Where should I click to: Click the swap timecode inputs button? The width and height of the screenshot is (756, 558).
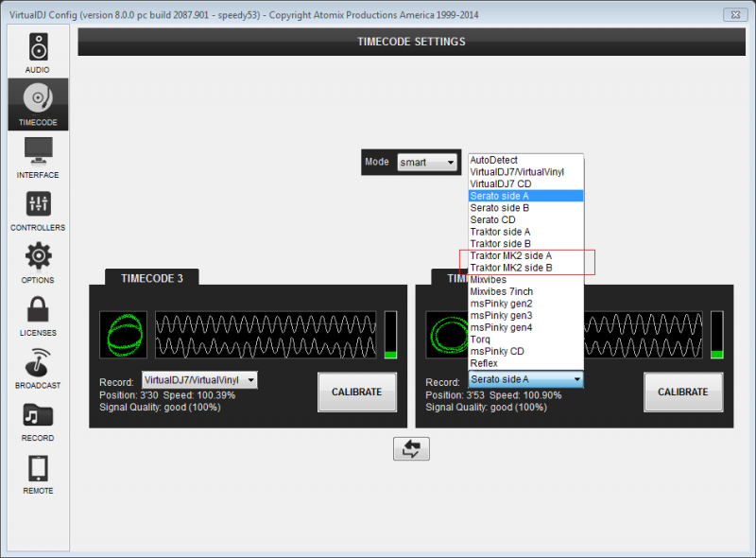(x=411, y=448)
